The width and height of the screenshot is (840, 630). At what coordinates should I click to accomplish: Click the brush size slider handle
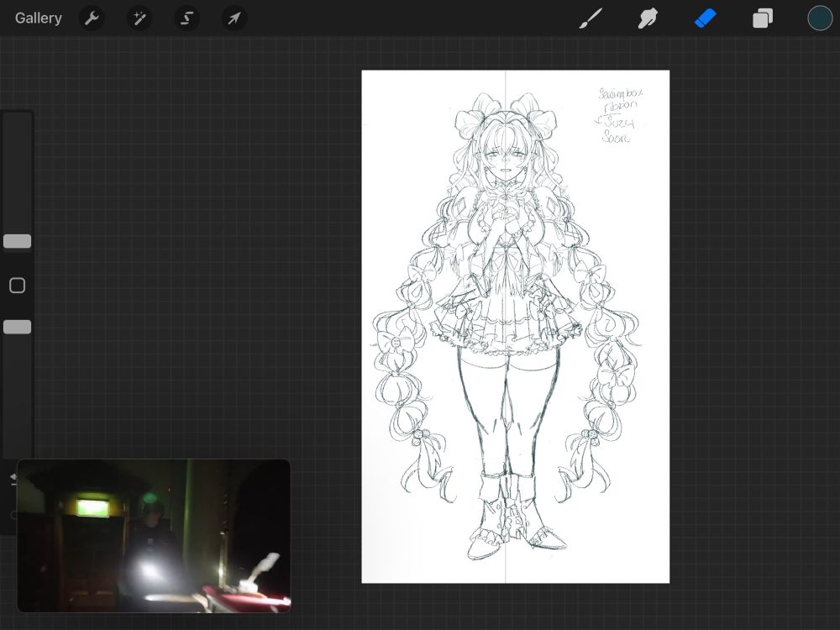coord(17,241)
